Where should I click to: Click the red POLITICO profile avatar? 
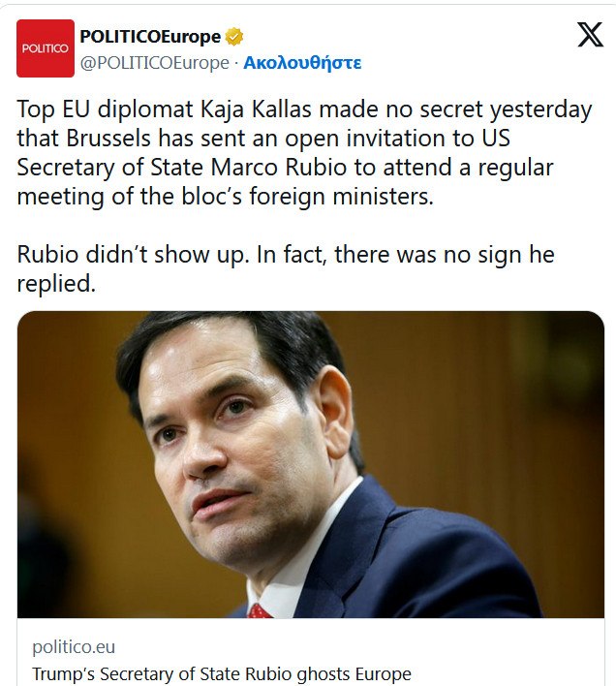[x=46, y=48]
